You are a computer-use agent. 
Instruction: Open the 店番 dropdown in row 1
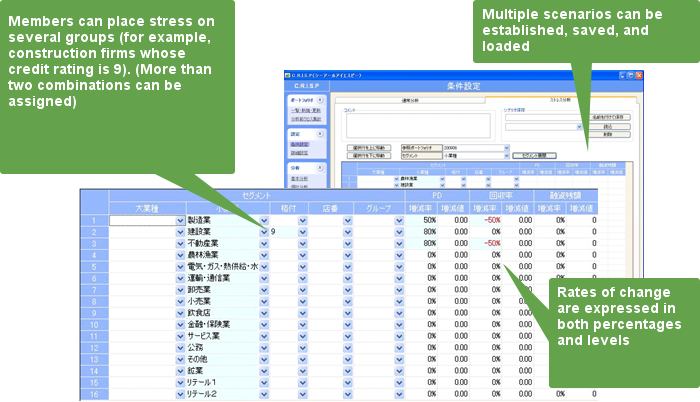[x=347, y=219]
